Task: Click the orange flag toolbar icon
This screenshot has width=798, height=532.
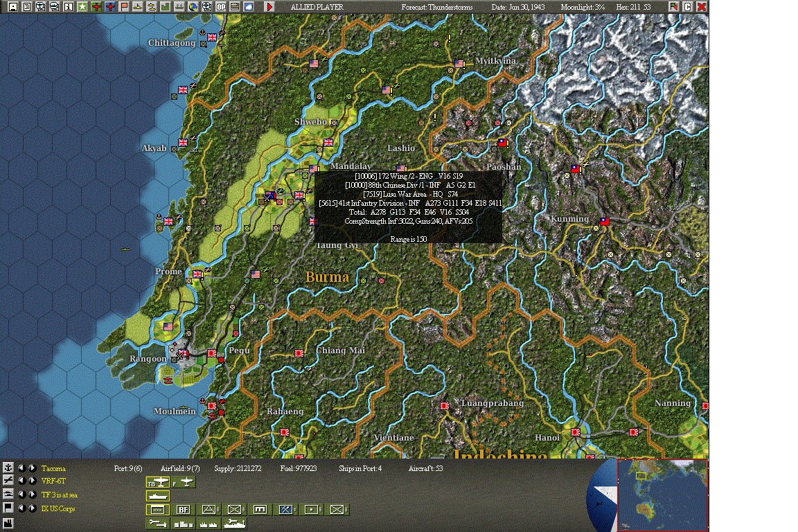Action: (124, 7)
